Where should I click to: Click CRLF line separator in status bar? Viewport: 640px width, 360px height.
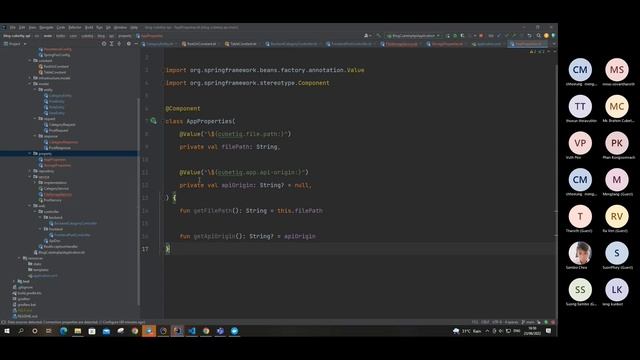(485, 322)
